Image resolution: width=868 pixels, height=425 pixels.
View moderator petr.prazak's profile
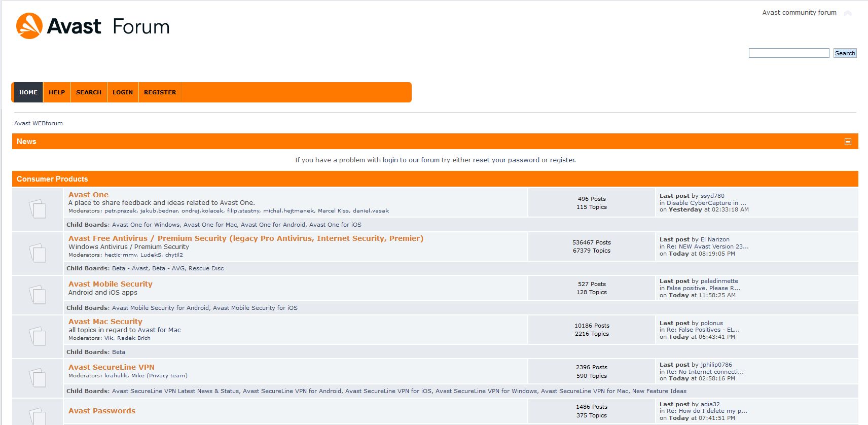pyautogui.click(x=121, y=211)
